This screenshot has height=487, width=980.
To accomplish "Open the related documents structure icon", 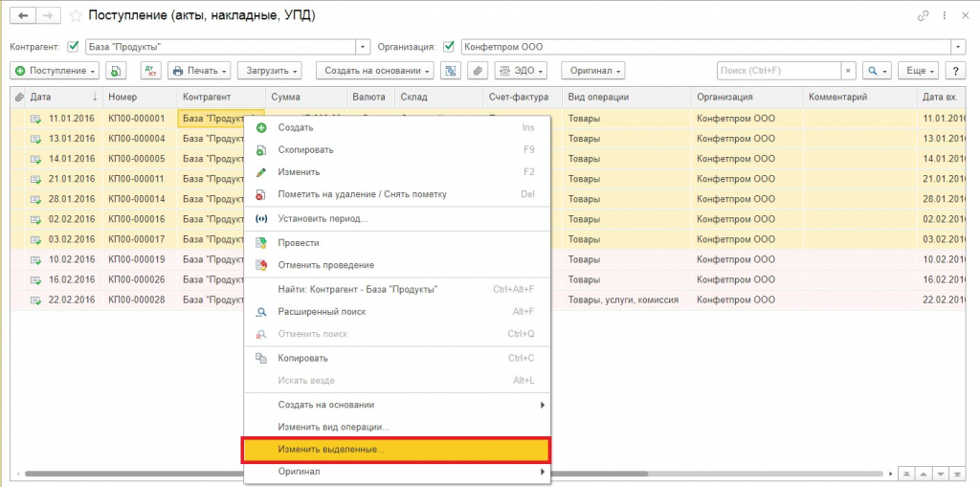I will coord(450,71).
